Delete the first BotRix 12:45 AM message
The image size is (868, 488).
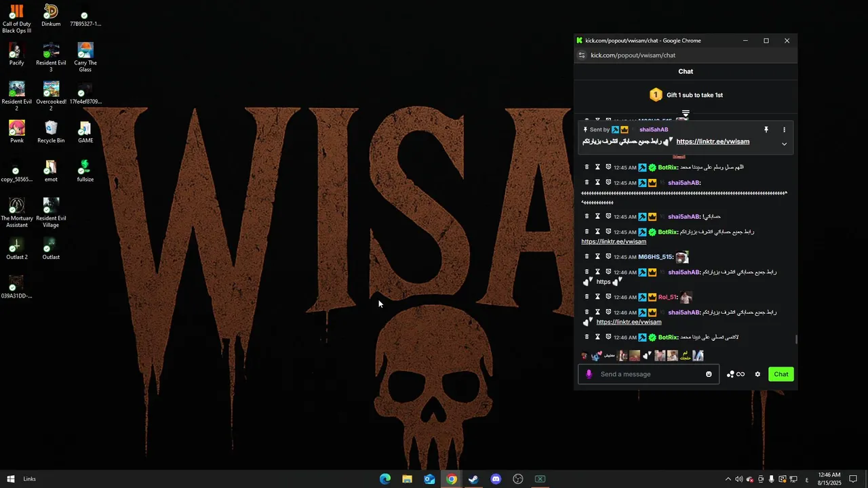pos(587,167)
